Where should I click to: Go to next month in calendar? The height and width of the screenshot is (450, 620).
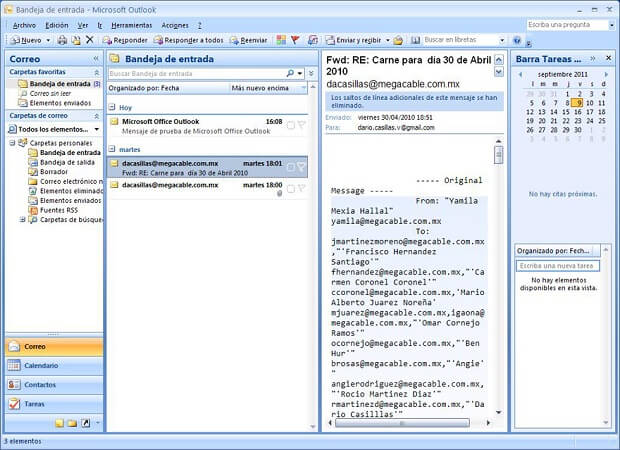pos(606,74)
